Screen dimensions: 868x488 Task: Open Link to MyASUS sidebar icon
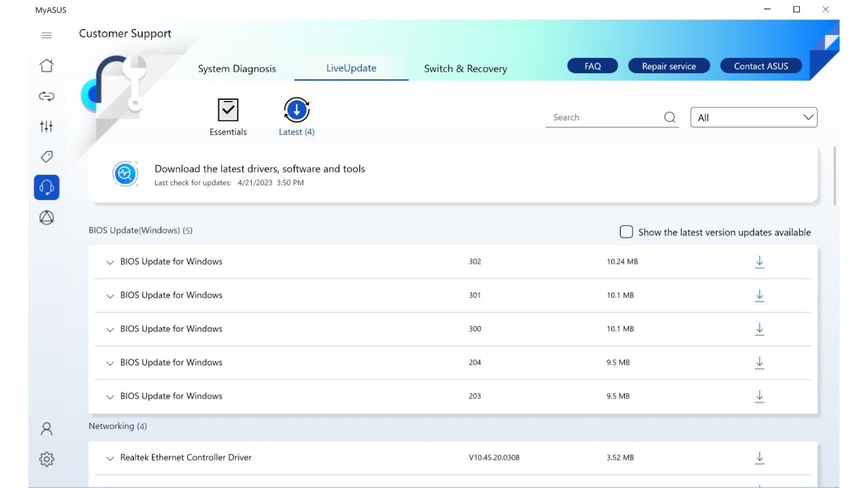click(47, 96)
